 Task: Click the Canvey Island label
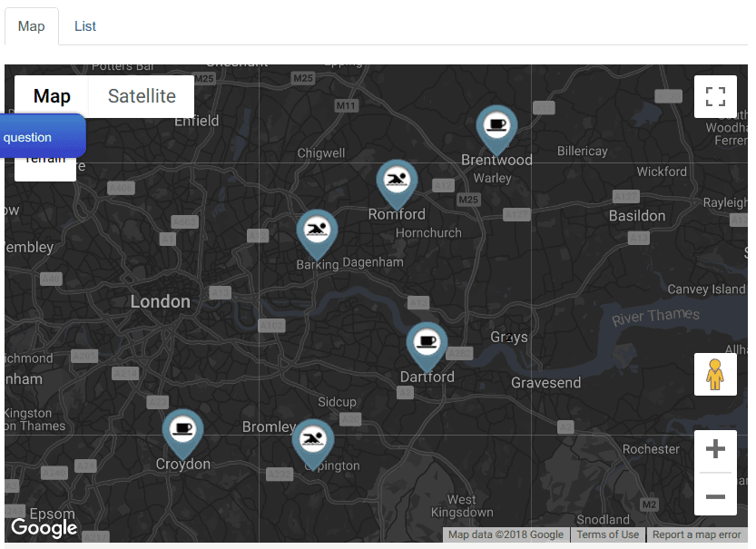pos(706,289)
